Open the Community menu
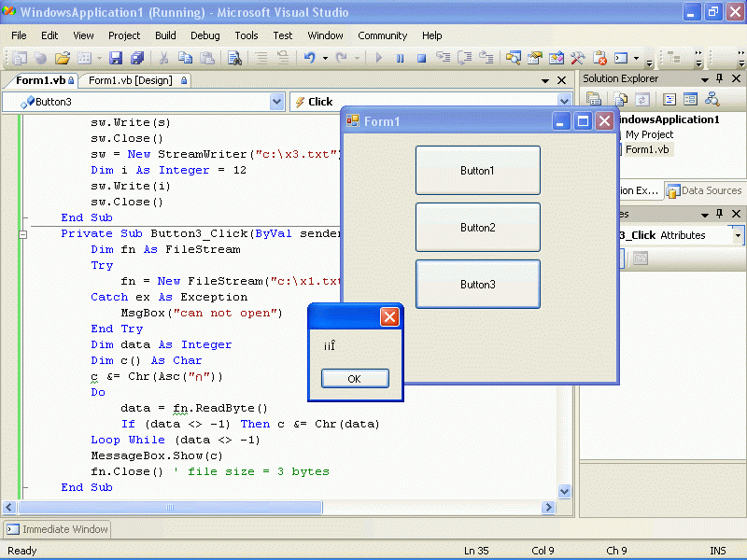 coord(383,35)
